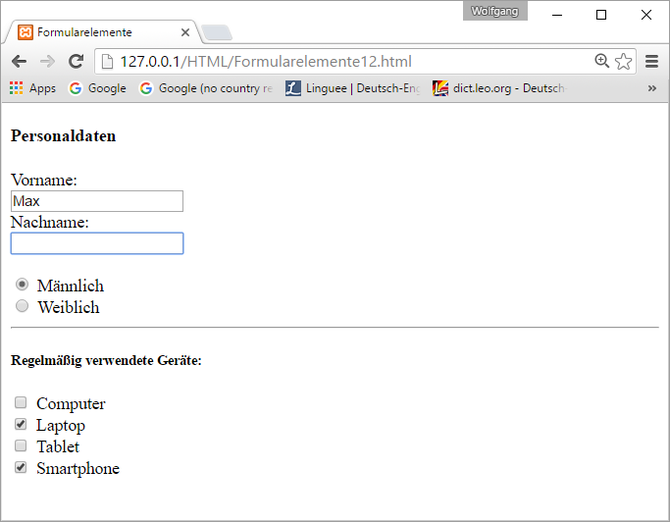
Task: Open the Apps grid shortcut in bookmarks bar
Action: (33, 88)
